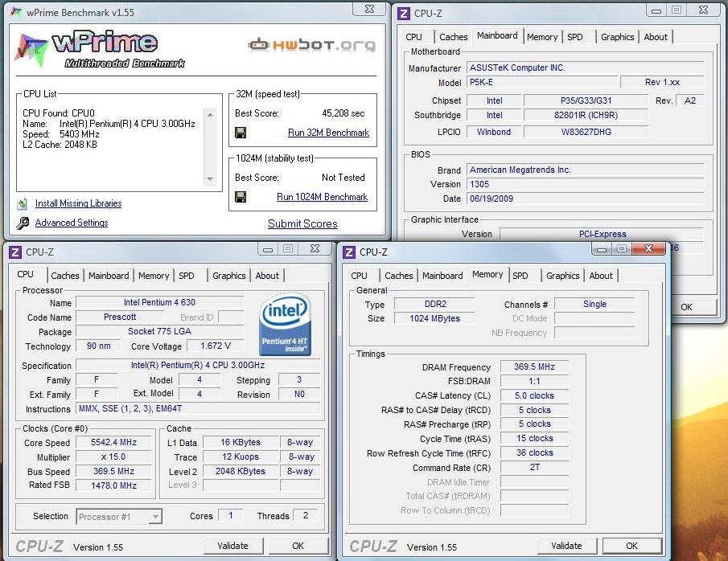Switch to Caches tab in CPU window
Viewport: 728px width, 561px height.
65,276
